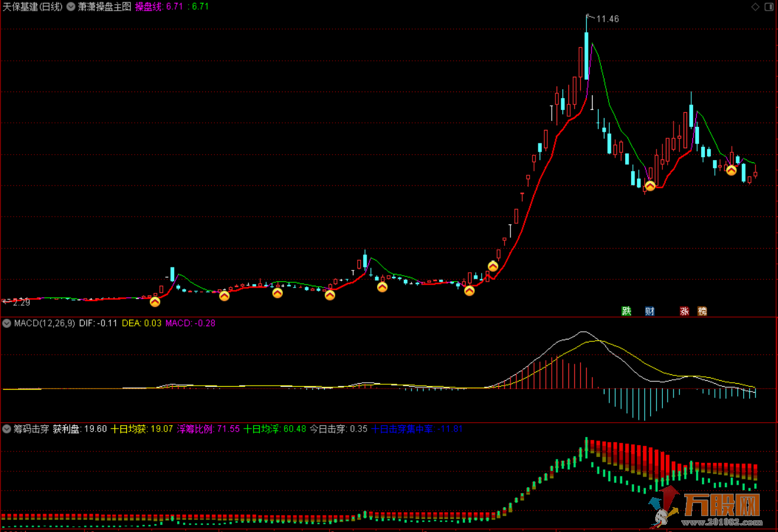Click the buy signal marker at breakout start

pos(493,266)
